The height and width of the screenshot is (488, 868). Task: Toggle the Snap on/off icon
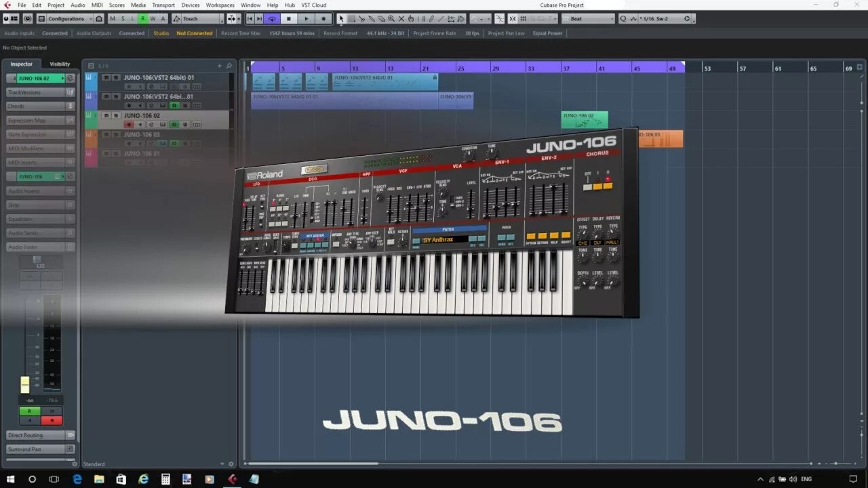pyautogui.click(x=513, y=18)
